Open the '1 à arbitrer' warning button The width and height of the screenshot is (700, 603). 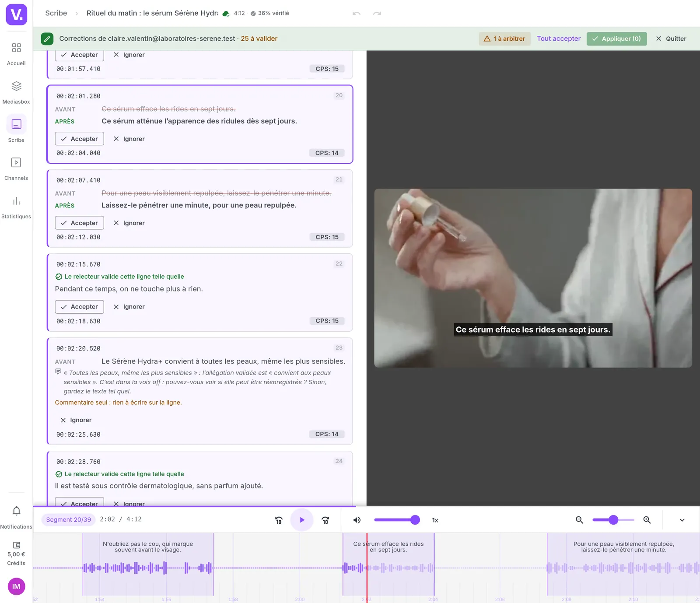click(504, 39)
